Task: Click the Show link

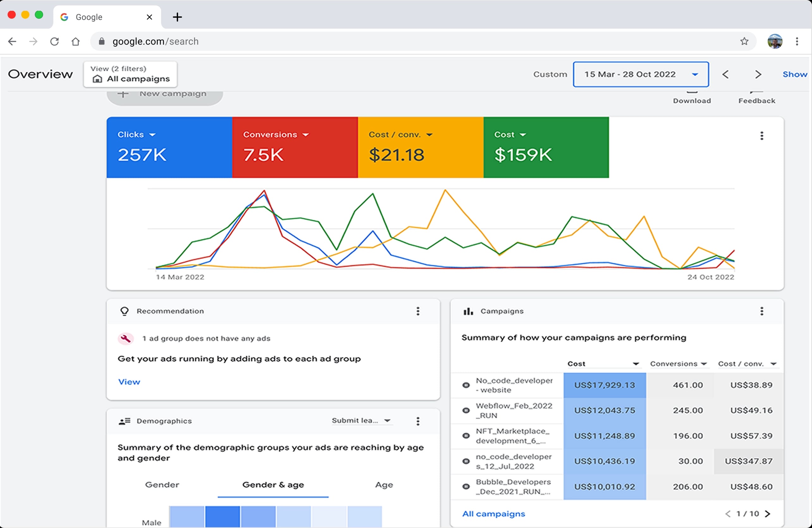Action: [795, 74]
